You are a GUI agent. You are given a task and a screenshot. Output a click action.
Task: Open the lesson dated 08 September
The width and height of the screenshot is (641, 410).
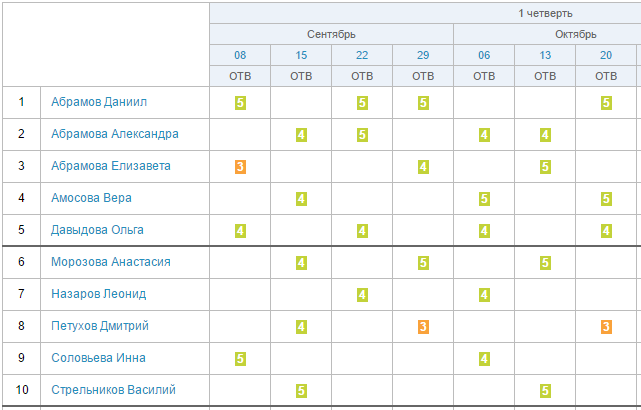(240, 55)
